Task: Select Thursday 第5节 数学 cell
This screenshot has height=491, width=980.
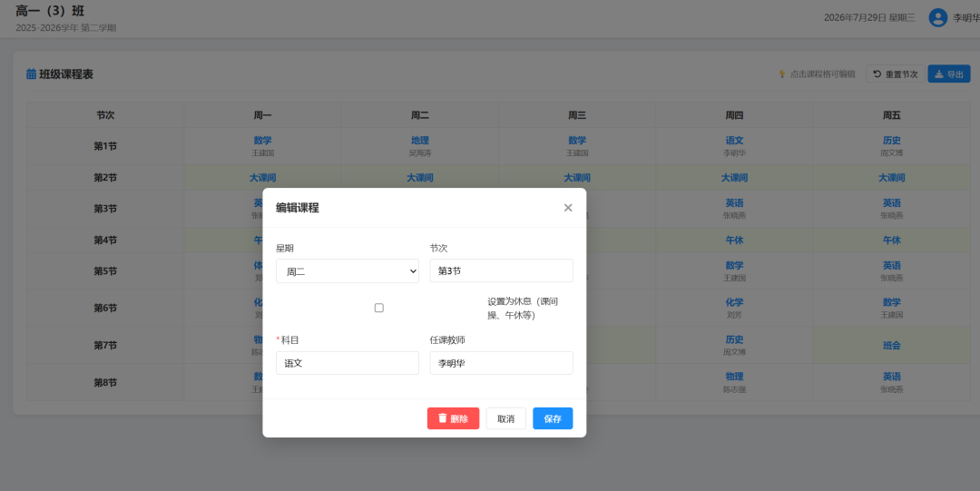Action: pyautogui.click(x=734, y=270)
